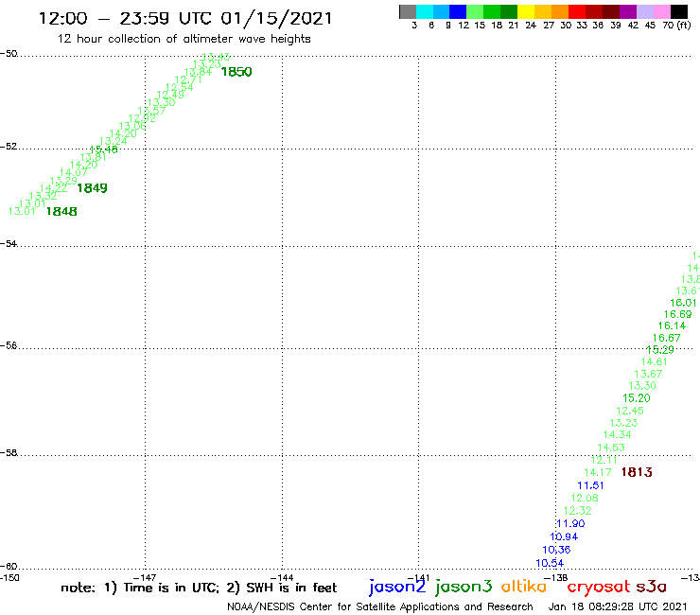This screenshot has width=700, height=615.
Task: Select the dark blue 12 ft swatch
Action: point(458,11)
